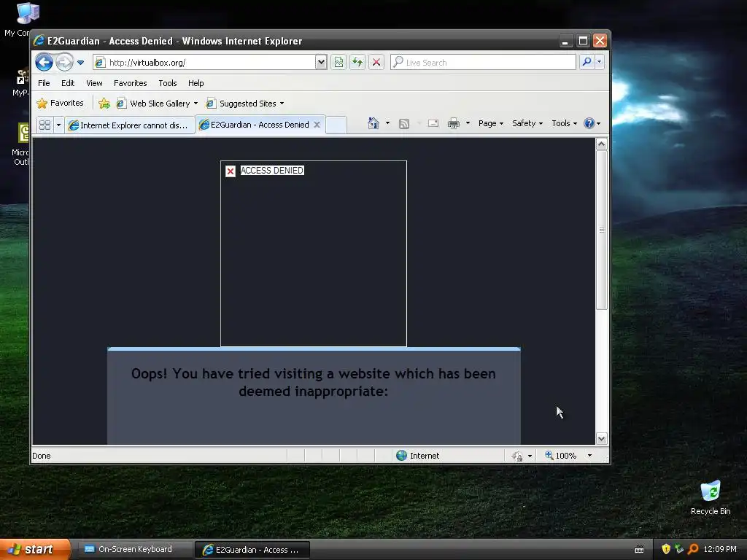Switch to Internet Explorer cannot display tab
Image resolution: width=747 pixels, height=560 pixels.
click(x=130, y=125)
